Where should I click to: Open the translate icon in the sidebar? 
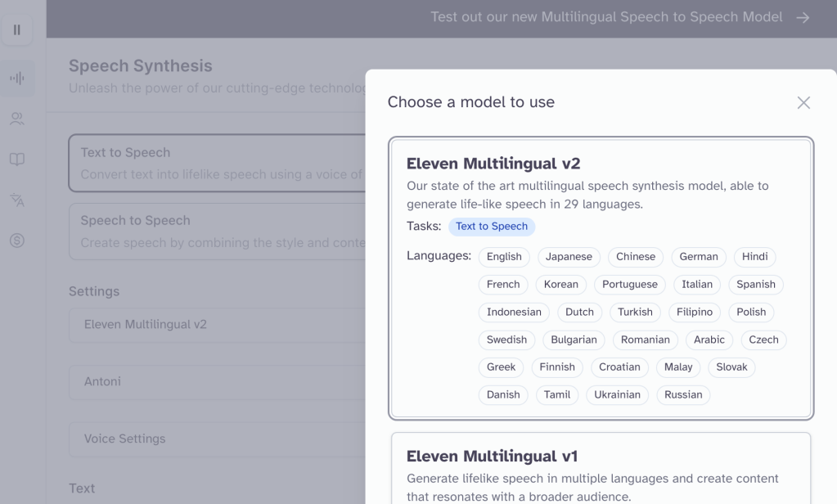(x=17, y=200)
